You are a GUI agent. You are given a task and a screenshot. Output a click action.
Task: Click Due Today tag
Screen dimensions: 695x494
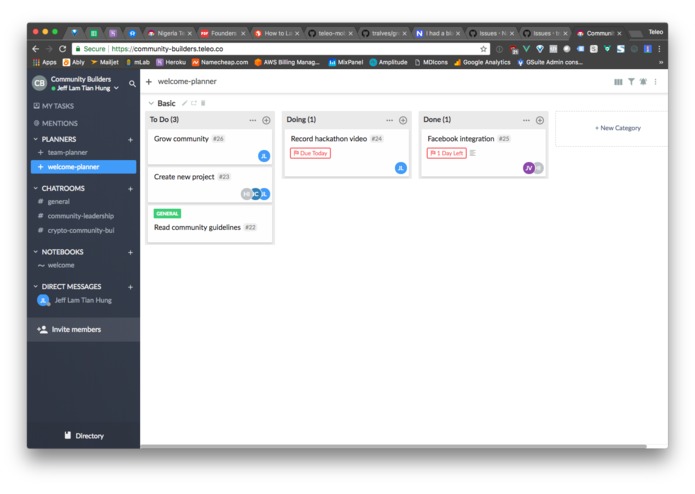pos(310,153)
